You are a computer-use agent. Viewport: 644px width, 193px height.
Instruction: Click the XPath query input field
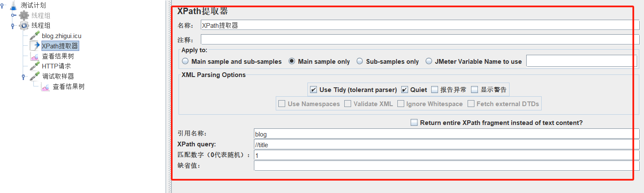click(x=444, y=145)
